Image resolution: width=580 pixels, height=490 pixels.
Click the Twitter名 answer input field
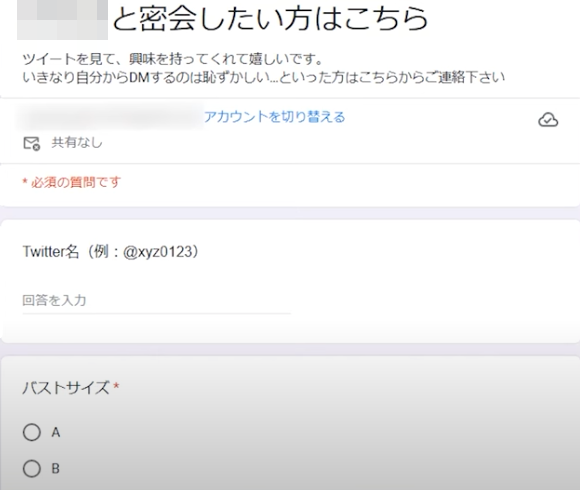click(x=156, y=301)
